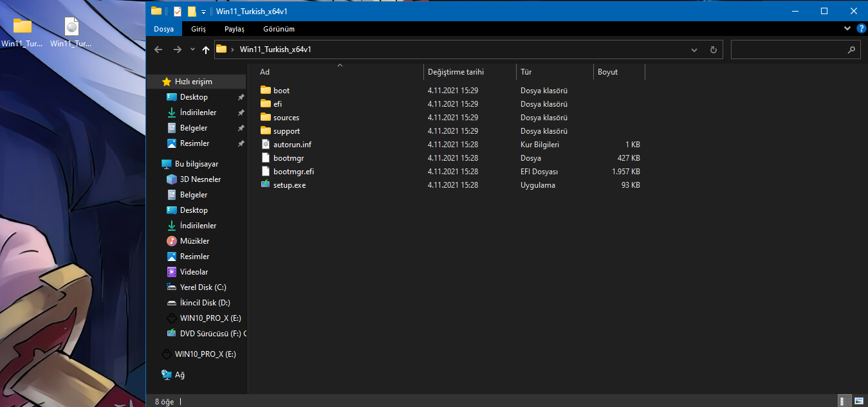
Task: Open the Giriş ribbon tab
Action: pyautogui.click(x=198, y=29)
